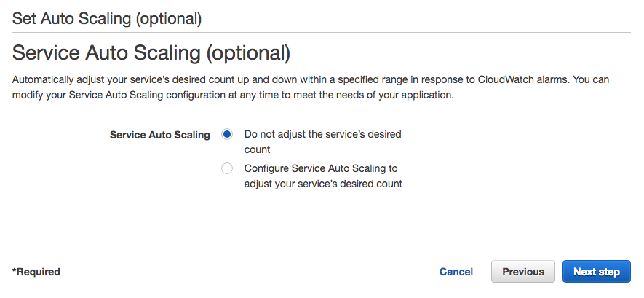Viewport: 644px width, 298px height.
Task: Click the "Set Auto Scaling (optional)" step title
Action: point(107,17)
